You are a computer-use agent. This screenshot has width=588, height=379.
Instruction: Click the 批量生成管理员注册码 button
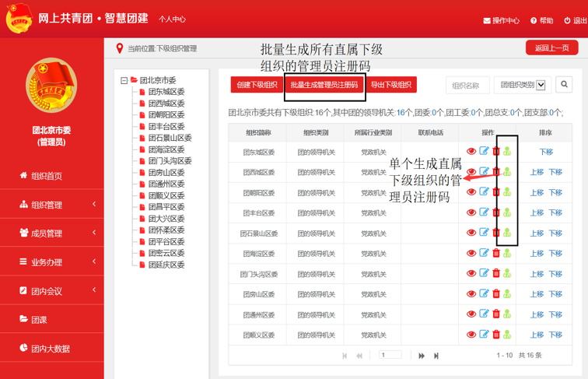click(324, 85)
